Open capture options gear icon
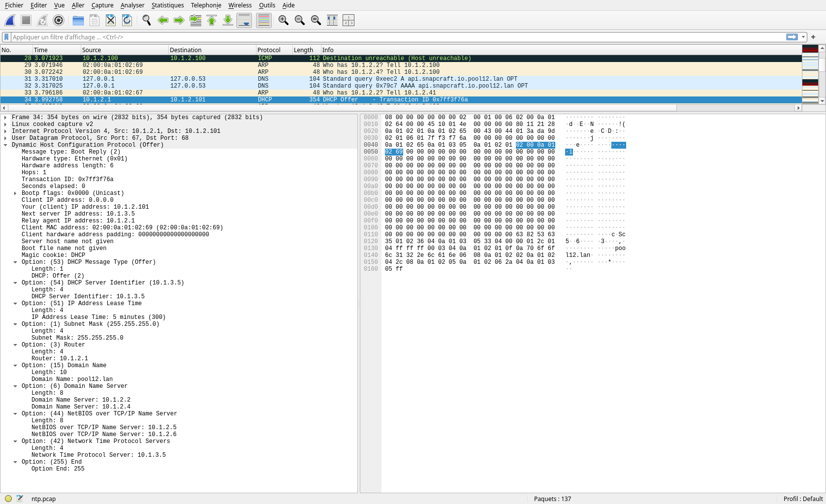826x504 pixels. coord(59,20)
